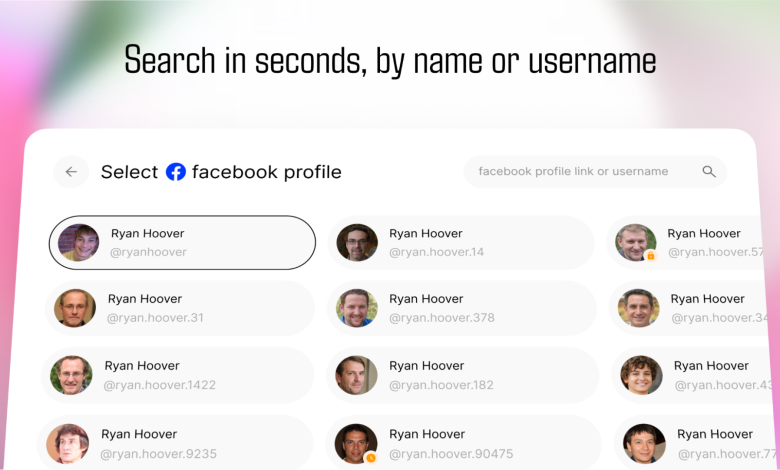780x470 pixels.
Task: Click the facebook profile link input field
Action: click(580, 172)
